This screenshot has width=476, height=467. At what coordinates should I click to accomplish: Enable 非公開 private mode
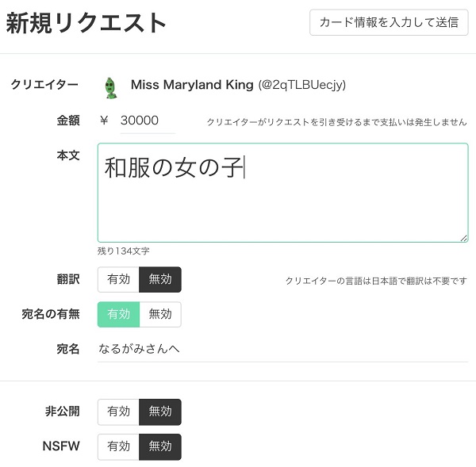click(118, 411)
